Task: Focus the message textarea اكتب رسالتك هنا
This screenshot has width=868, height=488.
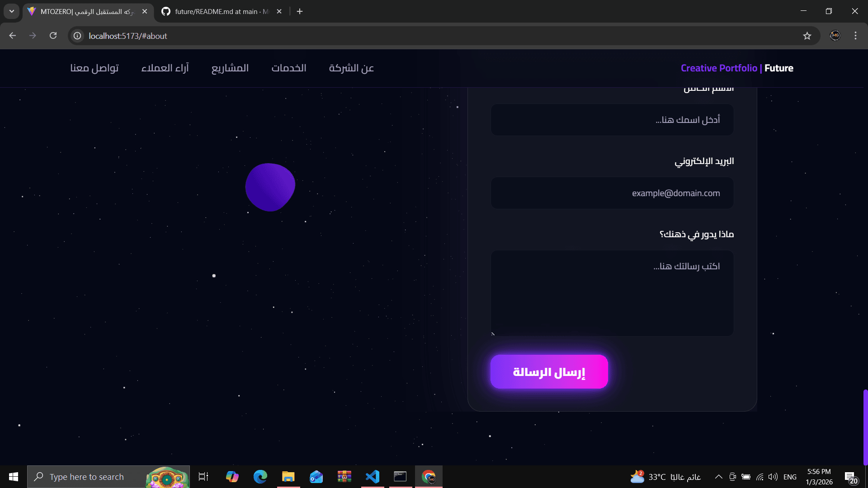Action: tap(612, 293)
